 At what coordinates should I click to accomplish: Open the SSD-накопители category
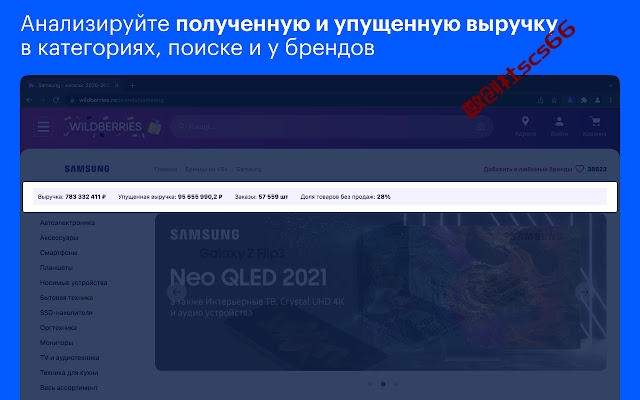66,313
